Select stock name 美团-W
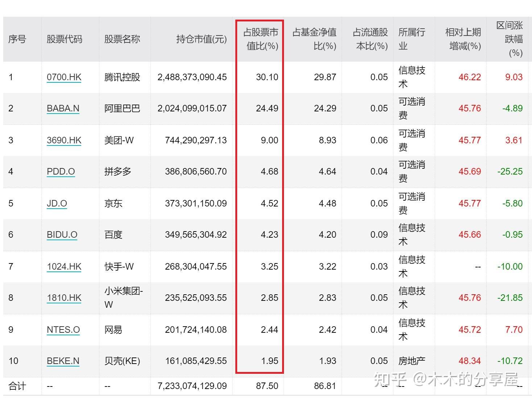Image resolution: width=532 pixels, height=401 pixels. tap(119, 140)
